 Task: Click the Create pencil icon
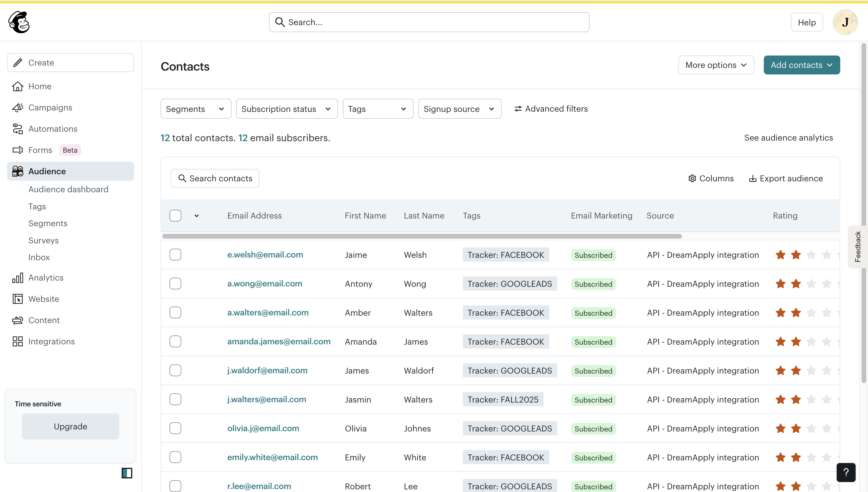tap(17, 63)
